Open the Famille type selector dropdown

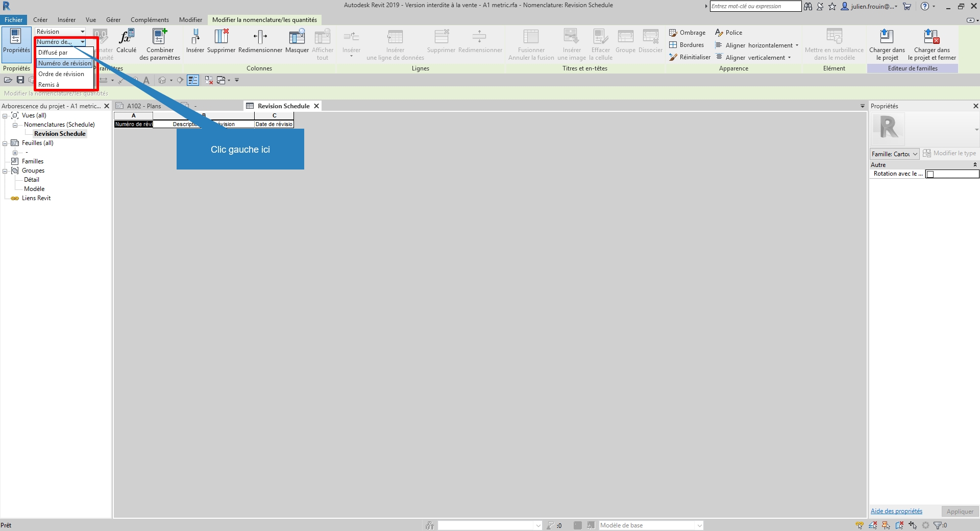[x=895, y=154]
